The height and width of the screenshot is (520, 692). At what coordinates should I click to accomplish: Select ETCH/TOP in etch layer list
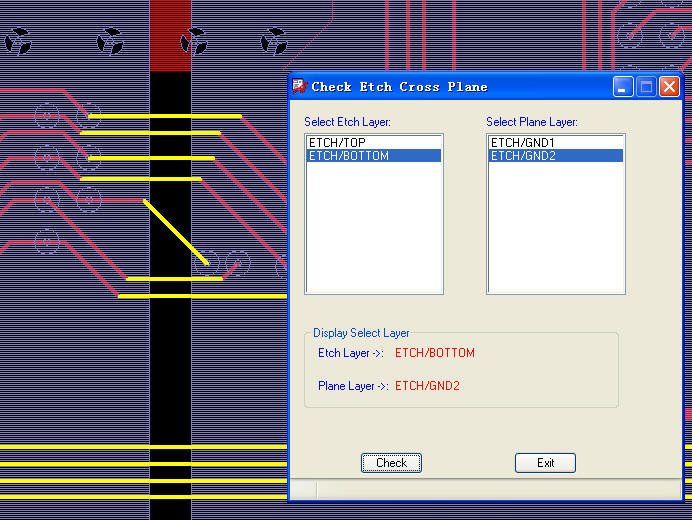[374, 143]
